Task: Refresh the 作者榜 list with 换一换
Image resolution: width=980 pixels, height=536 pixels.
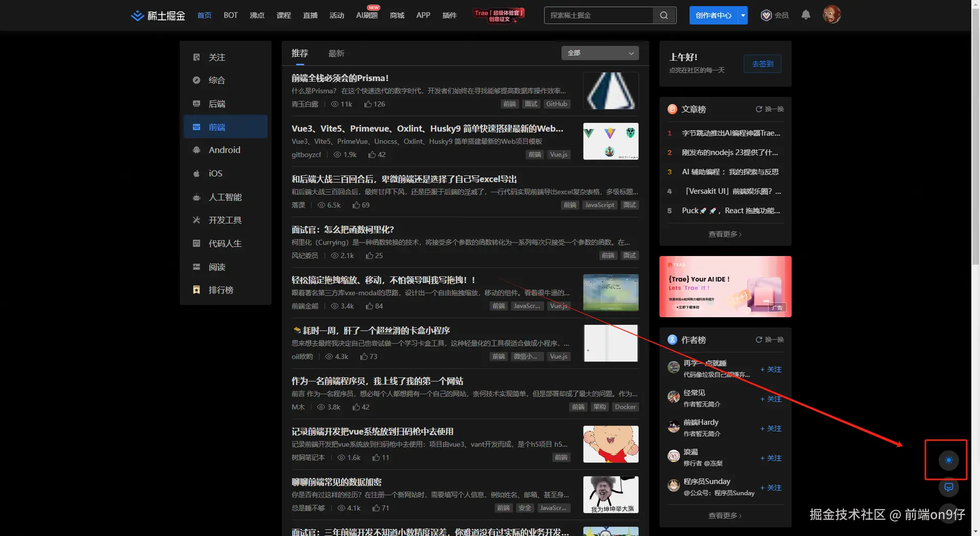Action: [770, 340]
